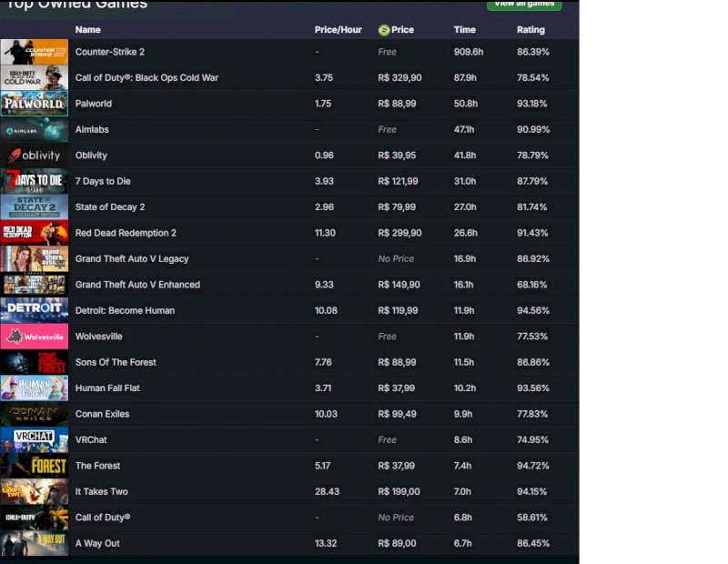Click the pink Wolvesville thumbnail
Image resolution: width=728 pixels, height=564 pixels.
[x=35, y=336]
